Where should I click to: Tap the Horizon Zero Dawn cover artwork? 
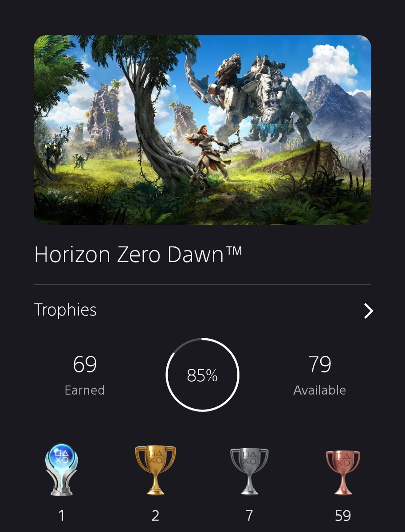pos(202,130)
